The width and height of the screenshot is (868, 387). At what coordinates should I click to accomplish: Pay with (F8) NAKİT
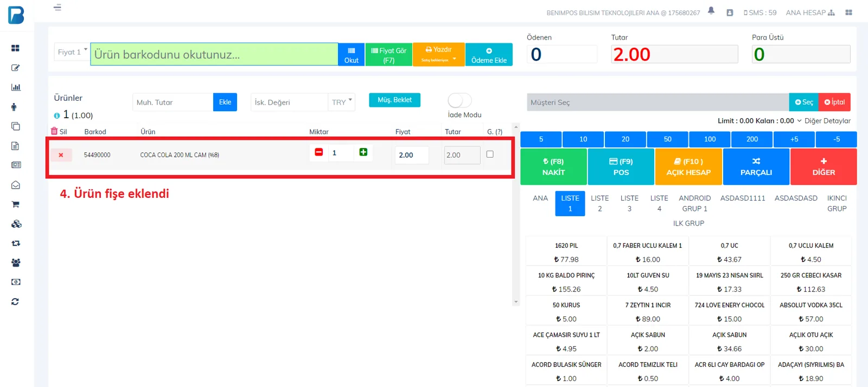[553, 167]
